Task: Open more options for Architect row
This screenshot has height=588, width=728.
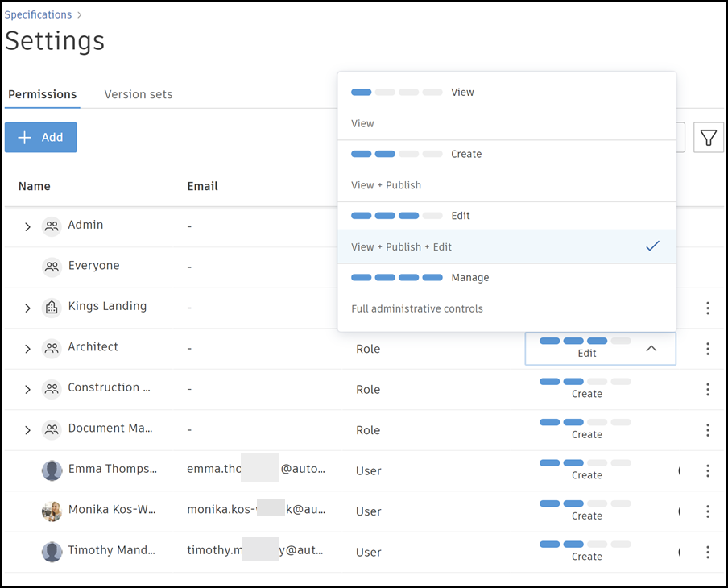Action: click(x=708, y=349)
